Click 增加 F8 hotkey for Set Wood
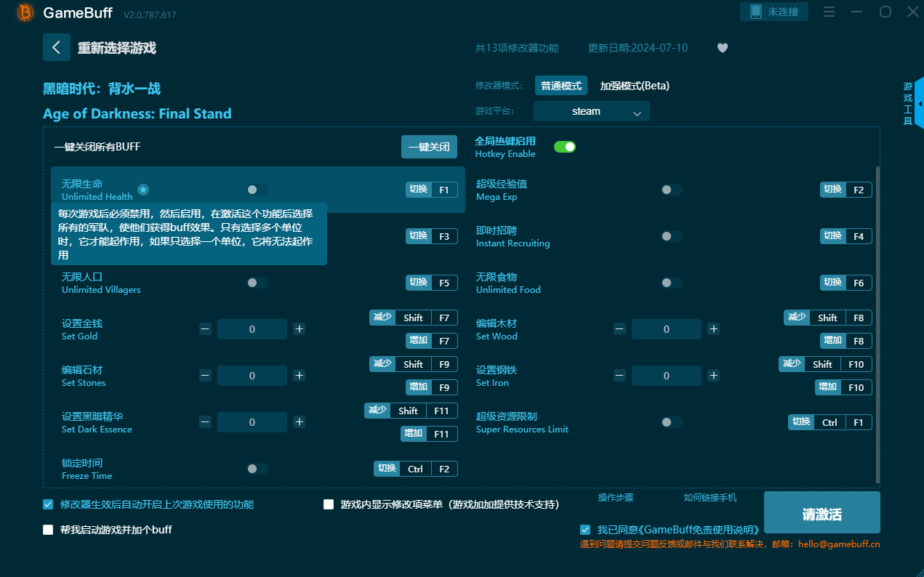The height and width of the screenshot is (577, 924). (846, 341)
